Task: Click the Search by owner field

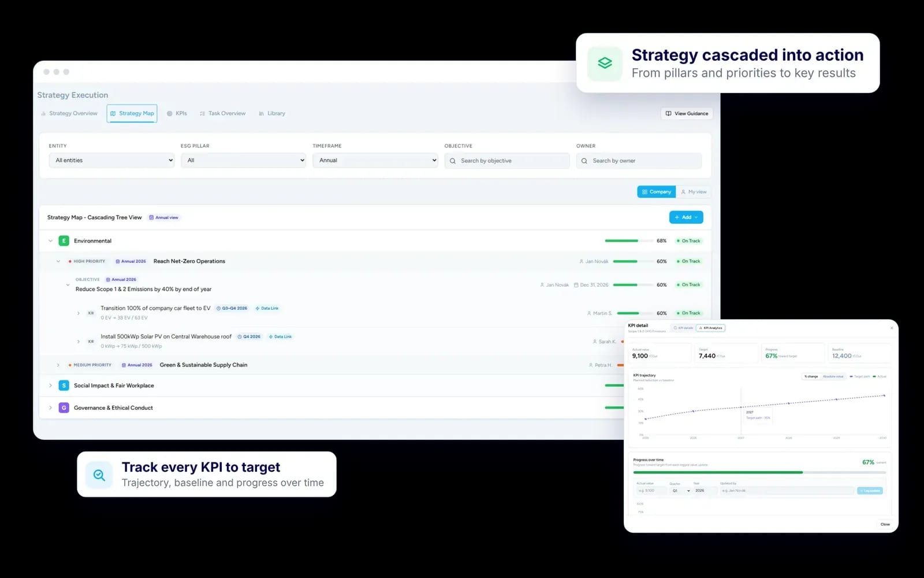Action: pos(639,161)
